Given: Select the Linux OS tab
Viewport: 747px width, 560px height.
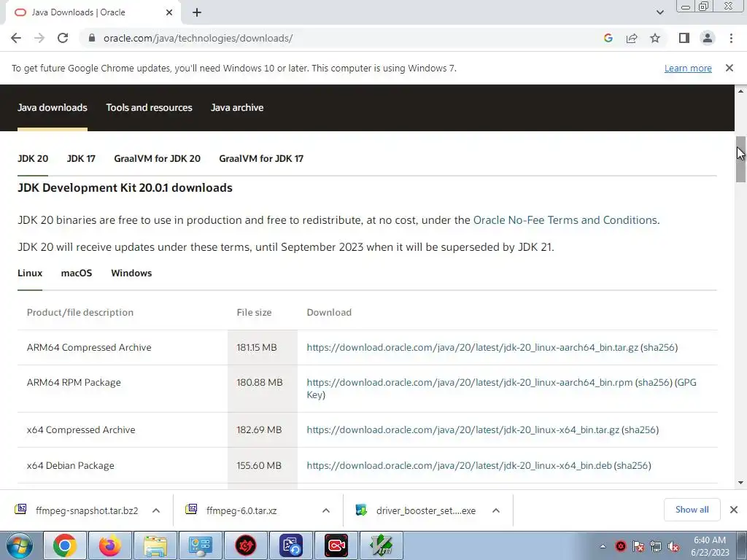Looking at the screenshot, I should pyautogui.click(x=30, y=273).
